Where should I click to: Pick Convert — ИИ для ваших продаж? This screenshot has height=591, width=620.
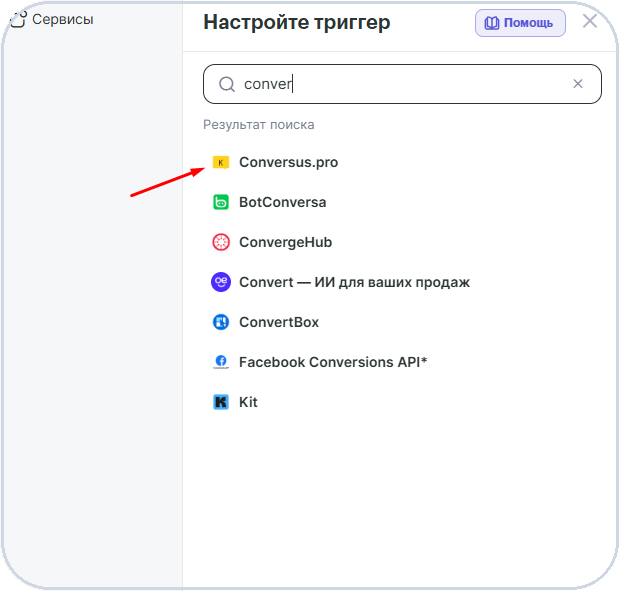click(354, 282)
